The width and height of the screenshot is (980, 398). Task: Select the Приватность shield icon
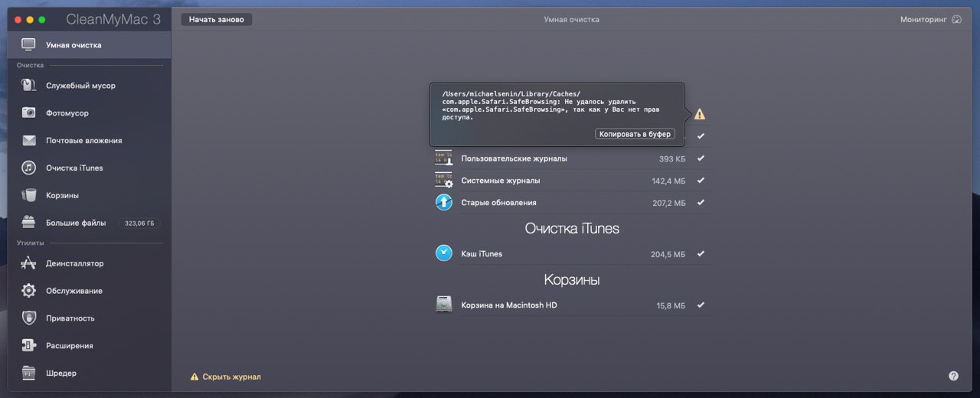(28, 318)
